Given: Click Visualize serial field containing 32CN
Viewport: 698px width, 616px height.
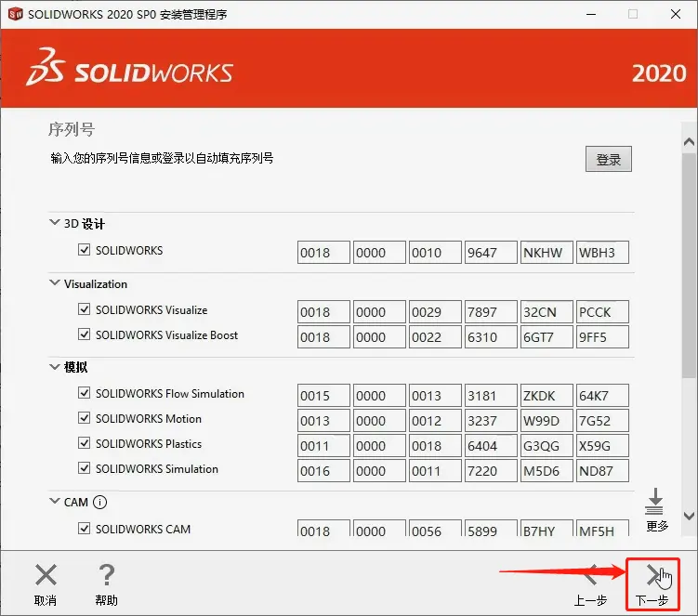Looking at the screenshot, I should pos(547,311).
